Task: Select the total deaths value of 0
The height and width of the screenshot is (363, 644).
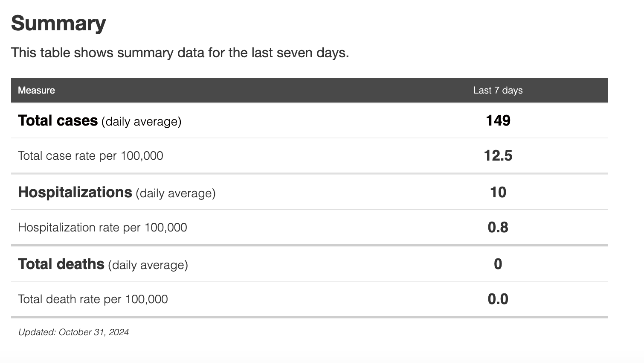Action: point(498,264)
